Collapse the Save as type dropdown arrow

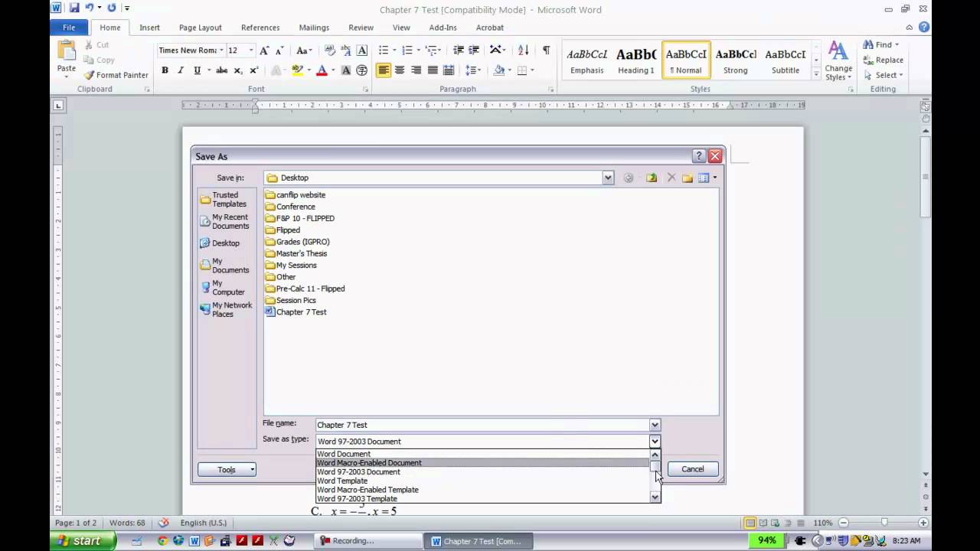(x=655, y=442)
